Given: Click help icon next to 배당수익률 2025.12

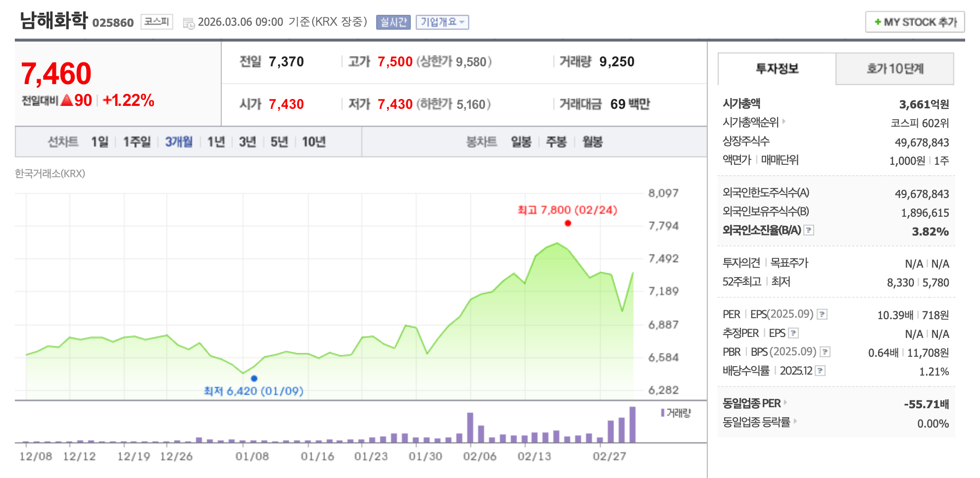Looking at the screenshot, I should [x=820, y=371].
